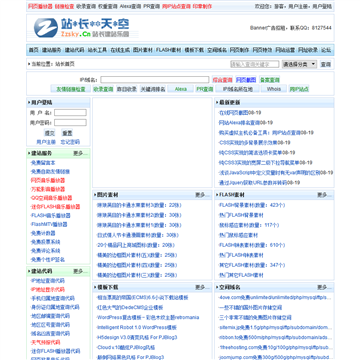Click the red 综合查询 button
The width and height of the screenshot is (360, 360).
pyautogui.click(x=222, y=80)
